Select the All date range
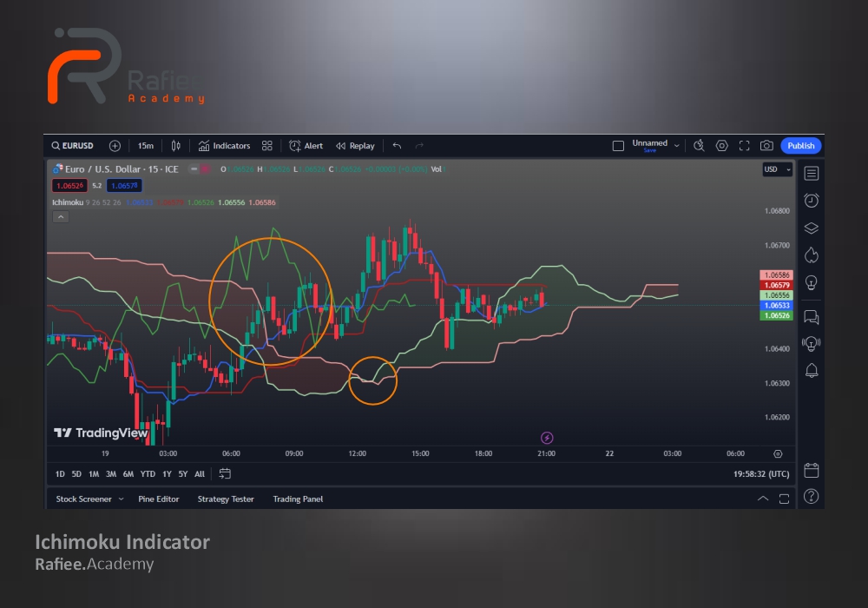This screenshot has height=608, width=868. (200, 474)
